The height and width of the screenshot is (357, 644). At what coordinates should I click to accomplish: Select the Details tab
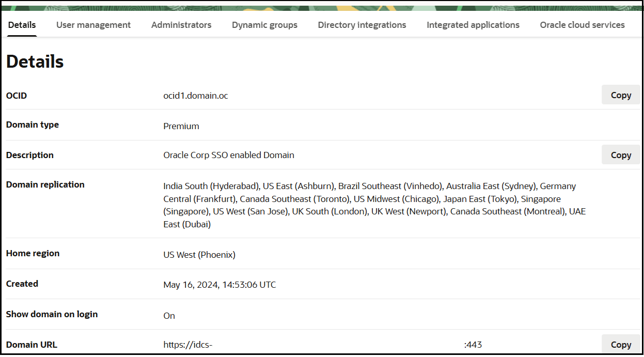[x=22, y=24]
